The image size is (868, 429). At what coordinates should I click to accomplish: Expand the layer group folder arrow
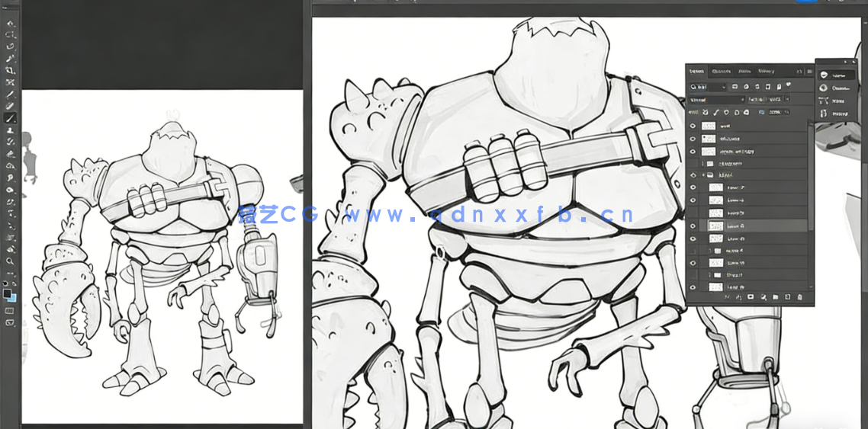click(x=703, y=175)
